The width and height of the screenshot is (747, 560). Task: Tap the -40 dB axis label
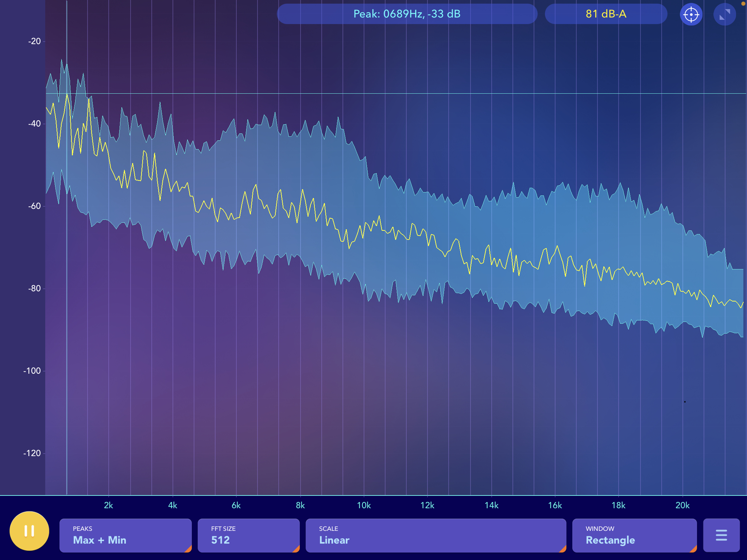pos(34,124)
